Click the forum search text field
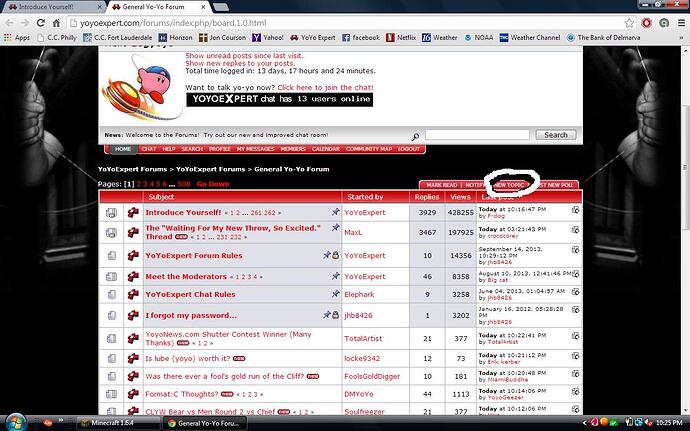This screenshot has height=431, width=690. [477, 135]
